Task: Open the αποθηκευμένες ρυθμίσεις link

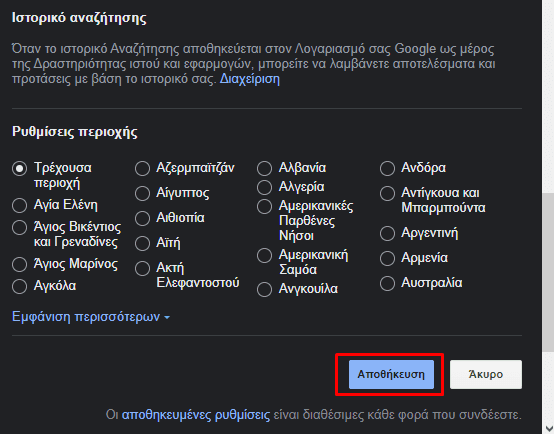Action: 196,415
